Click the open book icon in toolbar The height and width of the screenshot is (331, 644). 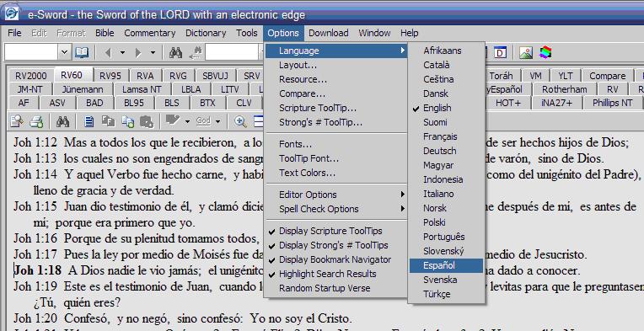point(82,52)
